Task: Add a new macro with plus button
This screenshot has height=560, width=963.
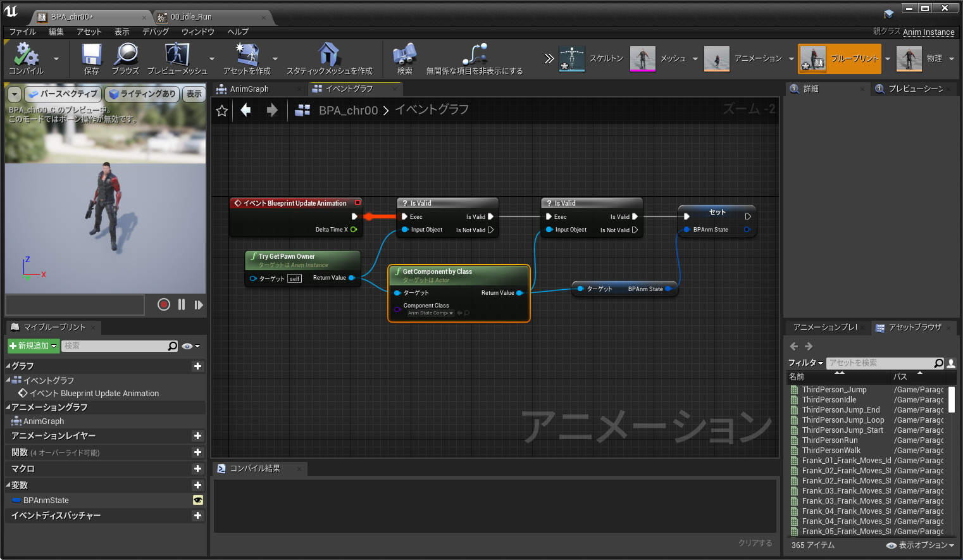Action: point(198,468)
